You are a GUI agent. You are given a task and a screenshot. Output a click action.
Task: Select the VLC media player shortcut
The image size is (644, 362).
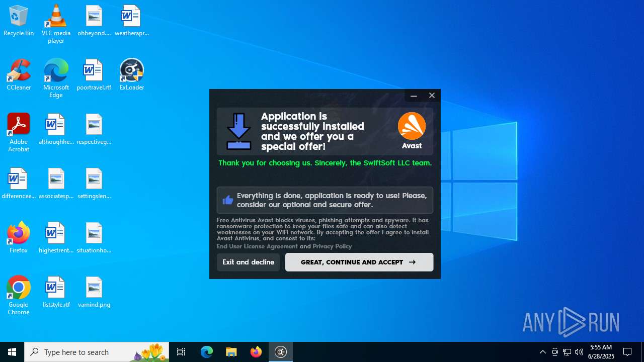pos(56,24)
